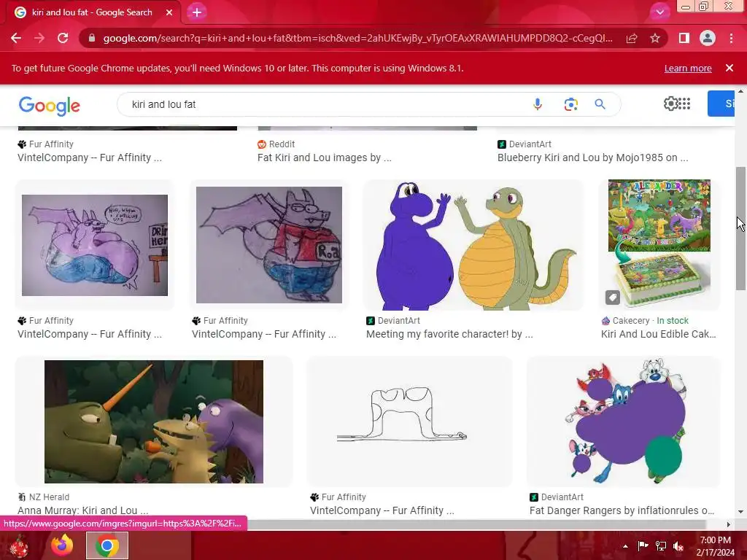Click the browser Forward arrow

tap(39, 38)
